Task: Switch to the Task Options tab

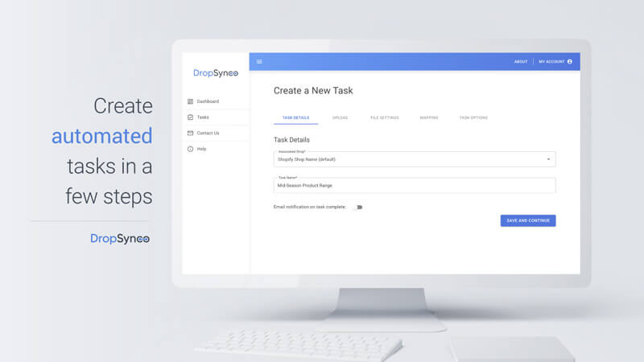Action: click(473, 117)
